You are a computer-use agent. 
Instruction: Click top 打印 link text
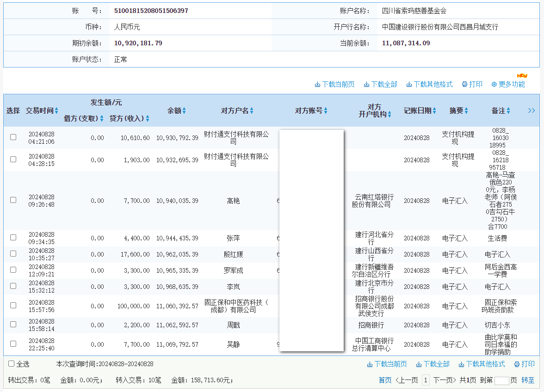476,85
